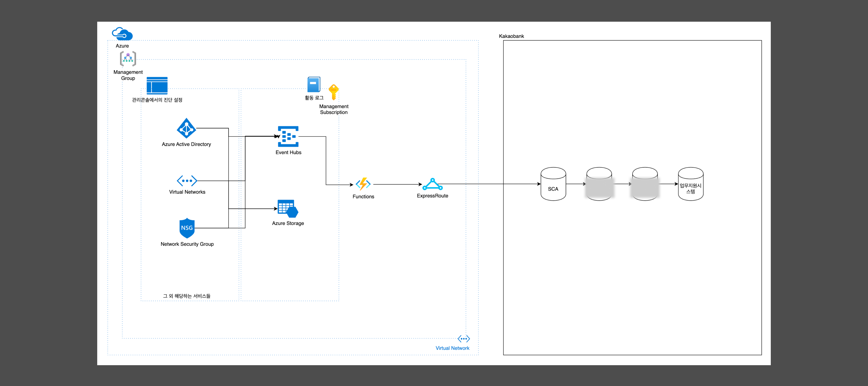Select the SCA cylinder shape
Image resolution: width=868 pixels, height=386 pixels.
pyautogui.click(x=553, y=184)
